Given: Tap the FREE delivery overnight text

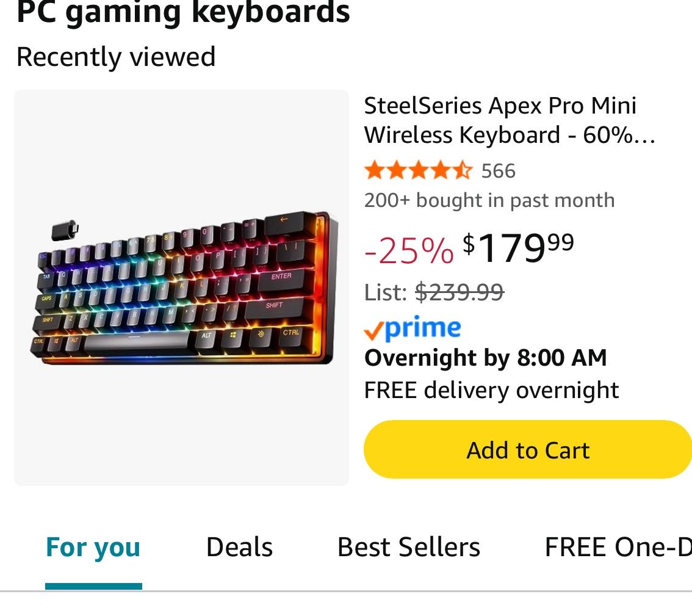Looking at the screenshot, I should [491, 390].
